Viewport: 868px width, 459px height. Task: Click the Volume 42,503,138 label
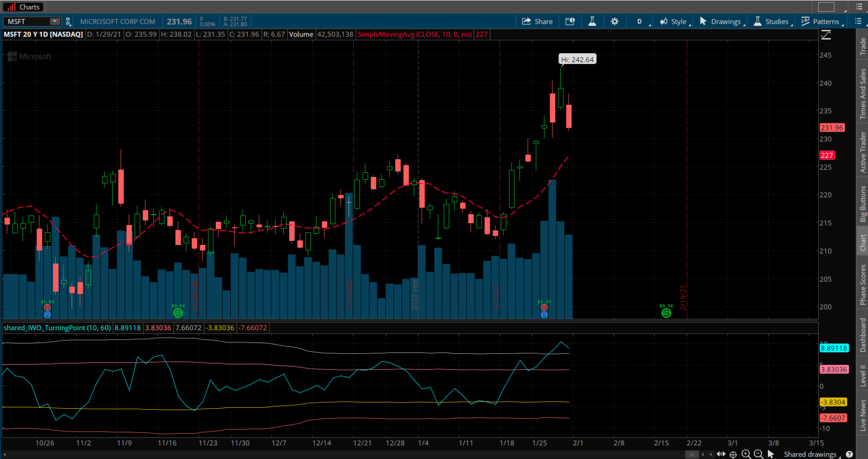(321, 34)
